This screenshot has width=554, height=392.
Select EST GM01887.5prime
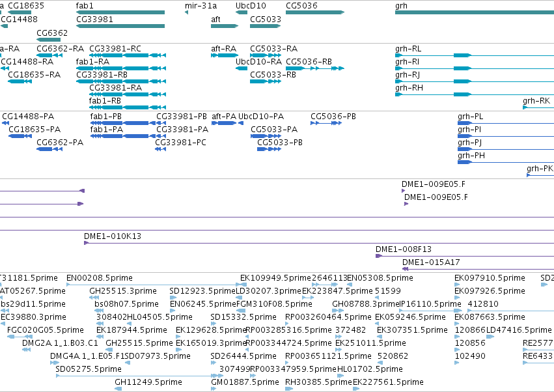pos(214,389)
